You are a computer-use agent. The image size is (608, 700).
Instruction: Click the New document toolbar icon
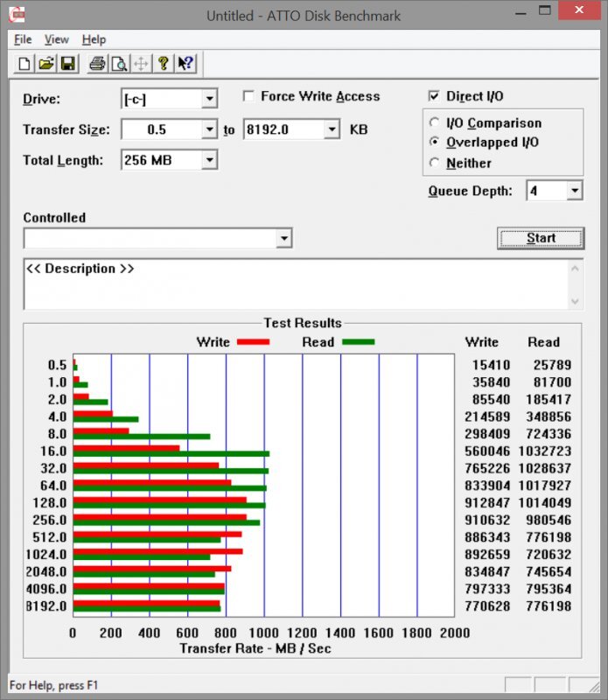coord(24,63)
